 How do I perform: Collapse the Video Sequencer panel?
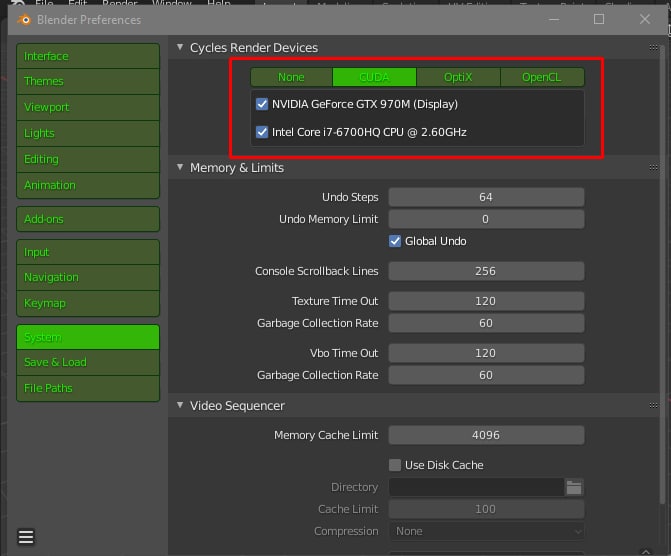[180, 405]
